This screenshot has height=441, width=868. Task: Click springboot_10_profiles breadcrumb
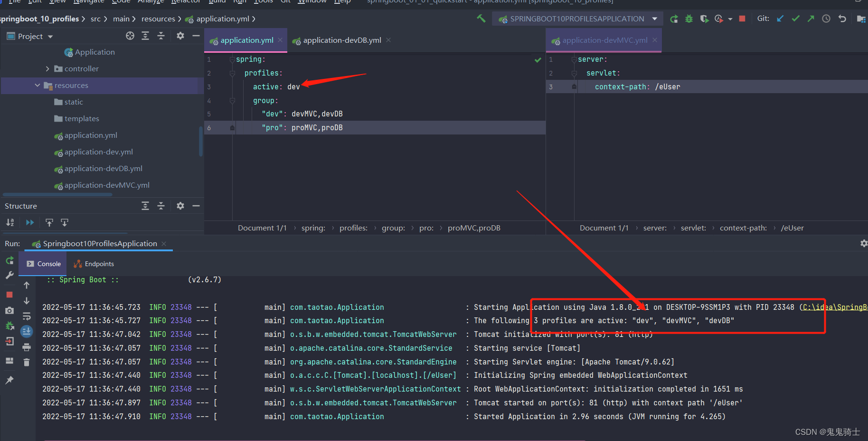click(39, 19)
